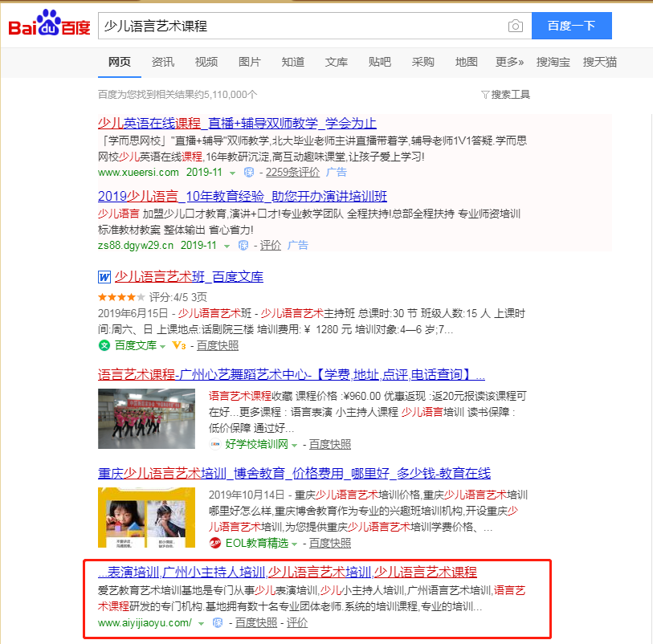Image resolution: width=653 pixels, height=644 pixels.
Task: Click 百度快照 on aiyijiaoyu result
Action: pos(256,623)
